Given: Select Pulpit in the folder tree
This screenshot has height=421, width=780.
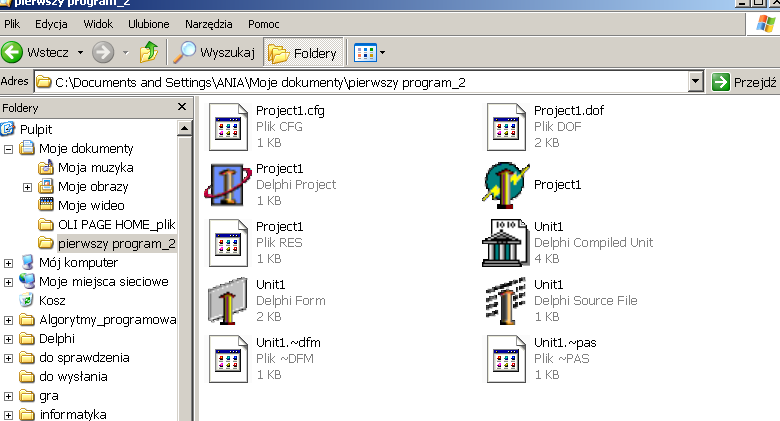Looking at the screenshot, I should tap(36, 129).
